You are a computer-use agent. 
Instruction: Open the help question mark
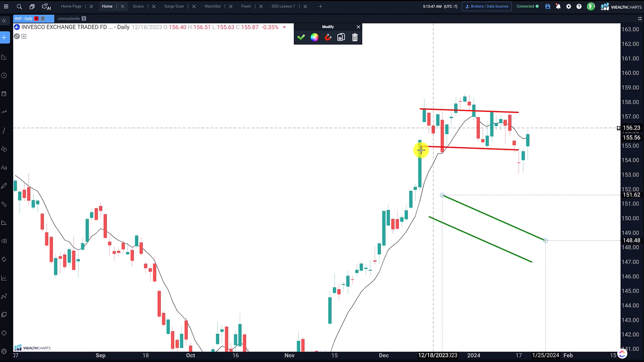tap(579, 6)
